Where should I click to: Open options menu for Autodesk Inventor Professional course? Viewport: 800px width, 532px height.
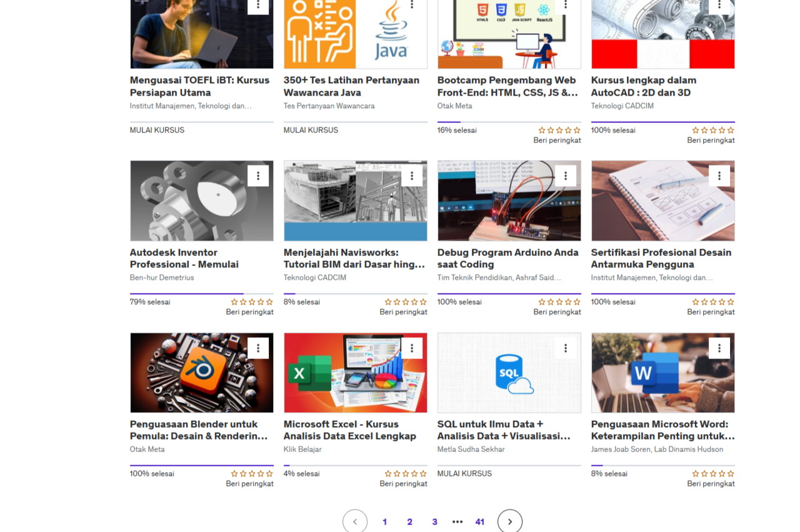pos(257,176)
